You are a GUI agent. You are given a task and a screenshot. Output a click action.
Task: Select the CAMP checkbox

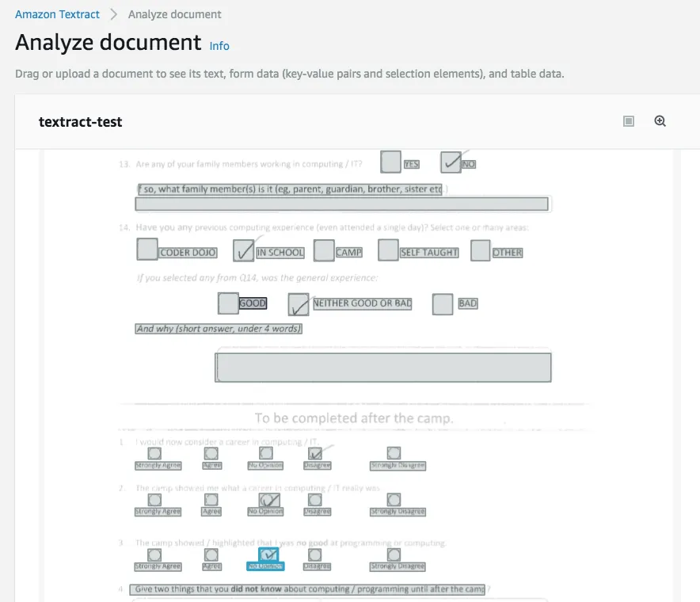click(324, 250)
